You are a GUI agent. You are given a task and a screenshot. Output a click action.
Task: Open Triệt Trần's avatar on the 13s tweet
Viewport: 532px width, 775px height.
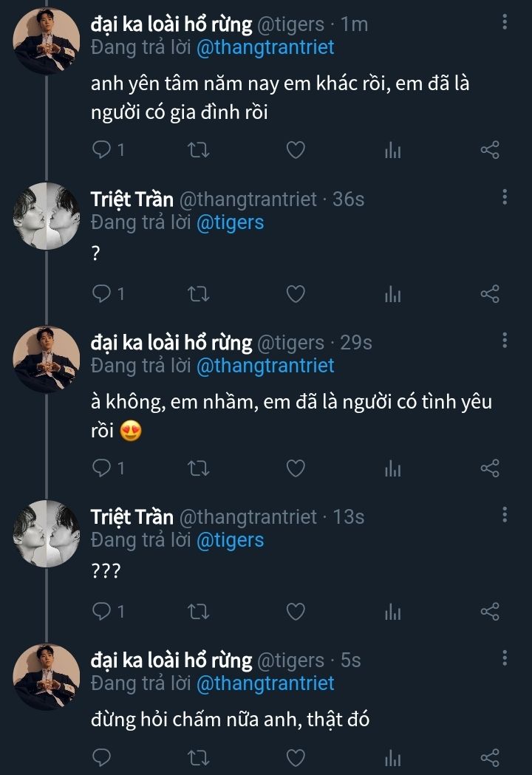pos(47,532)
